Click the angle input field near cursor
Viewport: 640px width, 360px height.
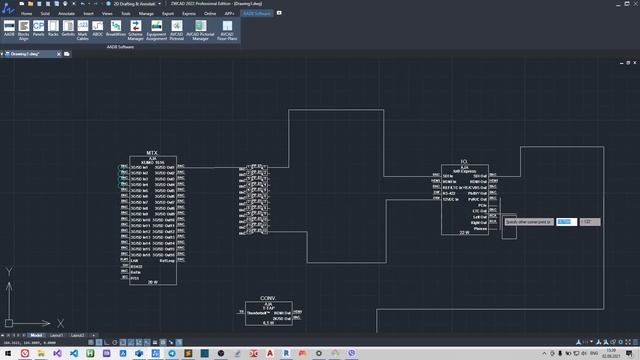[590, 222]
